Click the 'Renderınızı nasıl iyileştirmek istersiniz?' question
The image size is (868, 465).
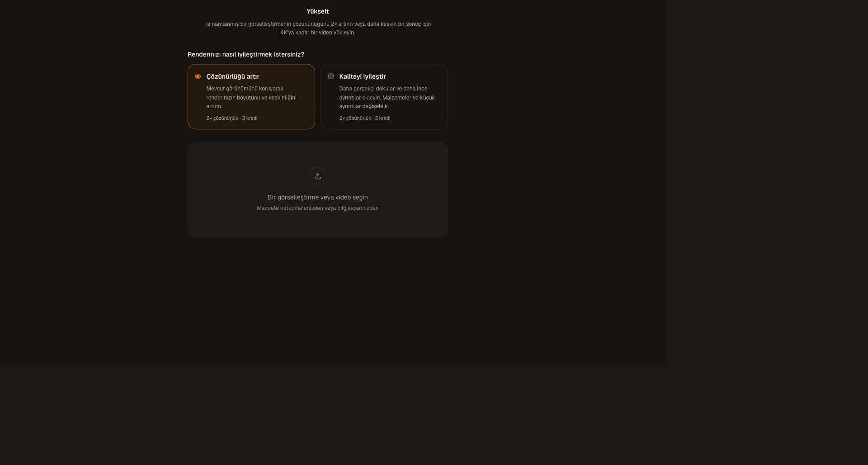[x=246, y=54]
